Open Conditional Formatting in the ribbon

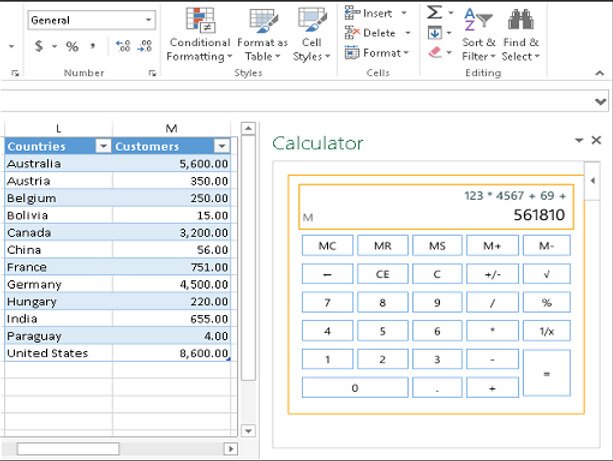tap(199, 34)
